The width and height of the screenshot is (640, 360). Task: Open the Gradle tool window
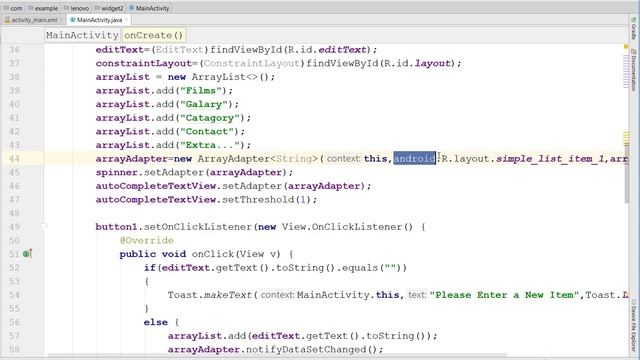pyautogui.click(x=633, y=29)
